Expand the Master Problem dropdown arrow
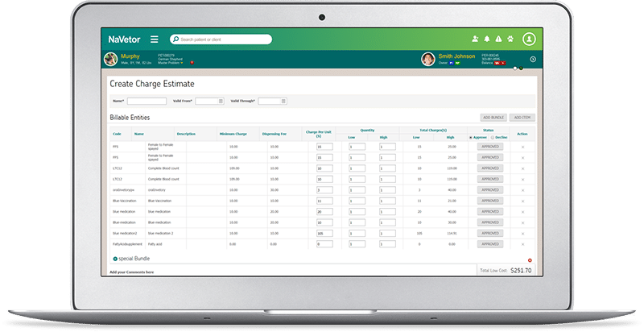This screenshot has height=332, width=644. pos(182,63)
